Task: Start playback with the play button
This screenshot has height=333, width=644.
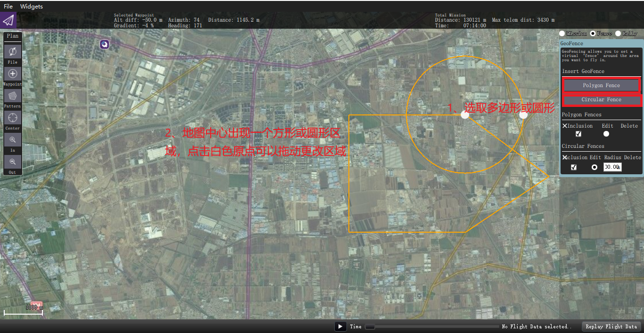Action: click(340, 326)
